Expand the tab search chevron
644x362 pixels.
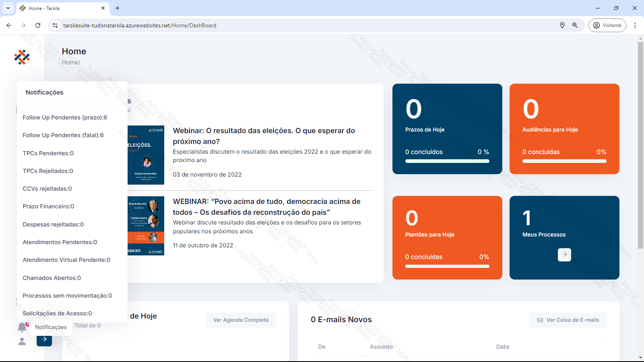8,8
